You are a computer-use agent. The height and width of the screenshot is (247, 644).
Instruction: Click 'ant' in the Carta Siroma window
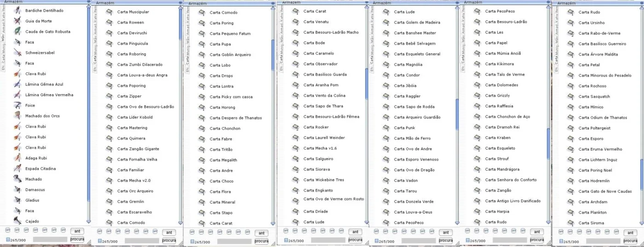pyautogui.click(x=630, y=233)
